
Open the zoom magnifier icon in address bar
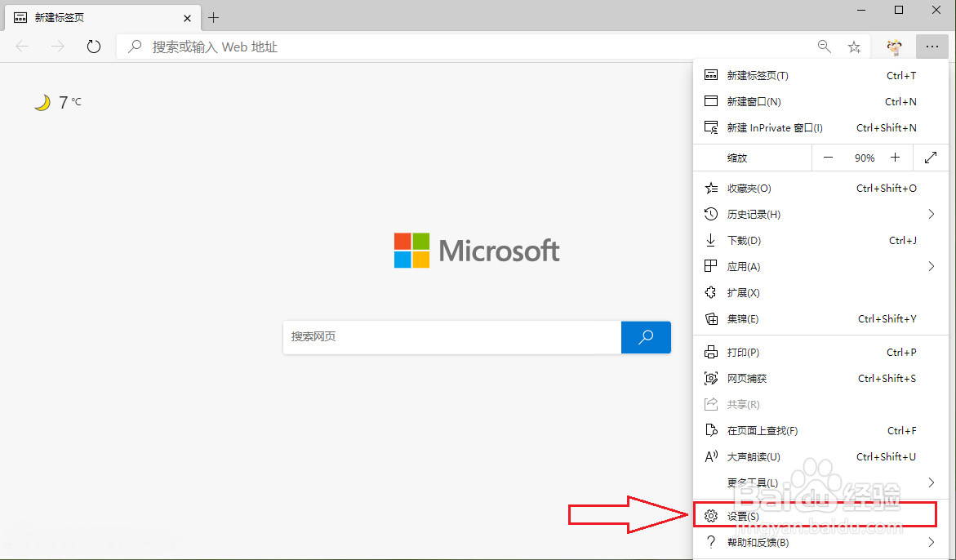click(x=825, y=47)
